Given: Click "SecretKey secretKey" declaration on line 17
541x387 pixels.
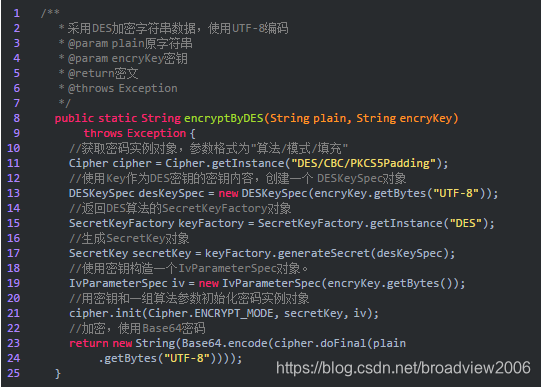Looking at the screenshot, I should click(130, 254).
